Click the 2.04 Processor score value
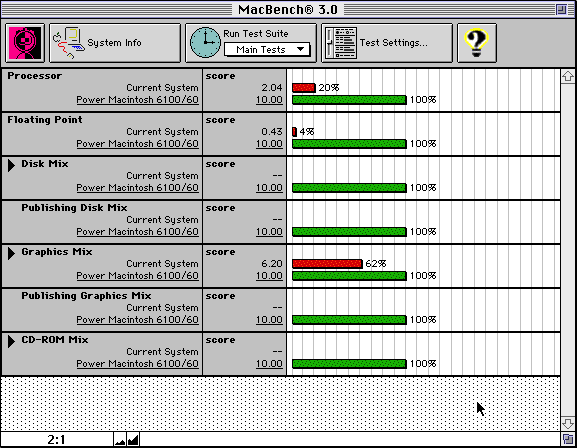The width and height of the screenshot is (577, 448). click(x=272, y=88)
